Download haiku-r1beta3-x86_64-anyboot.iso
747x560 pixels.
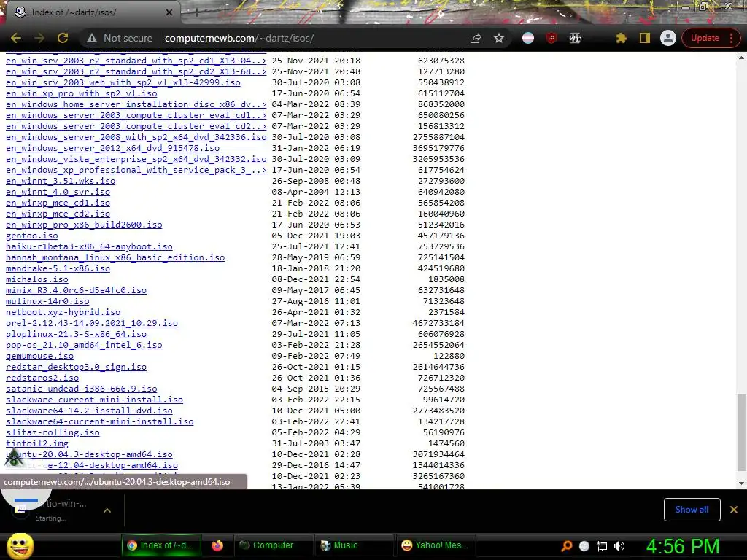pyautogui.click(x=89, y=246)
